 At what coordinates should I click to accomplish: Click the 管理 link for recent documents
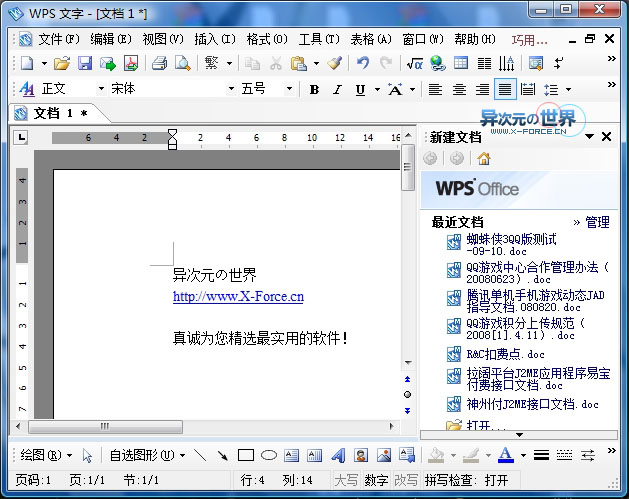597,222
